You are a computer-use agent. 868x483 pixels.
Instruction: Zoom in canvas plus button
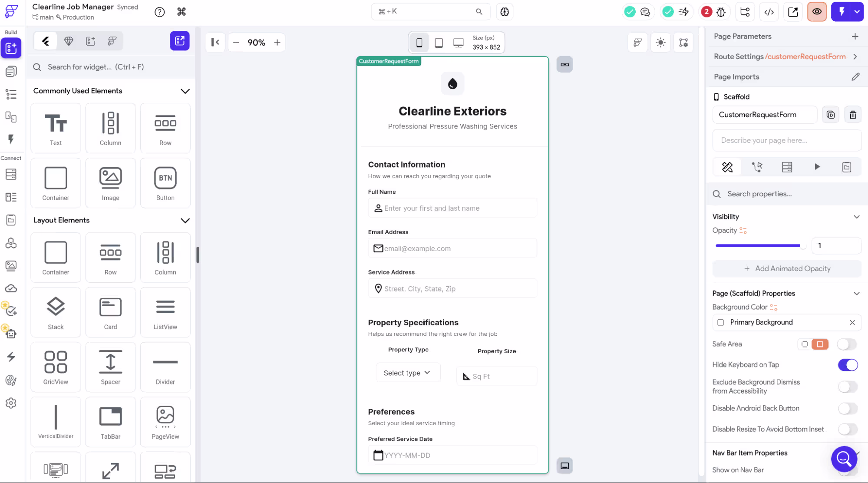pos(277,43)
